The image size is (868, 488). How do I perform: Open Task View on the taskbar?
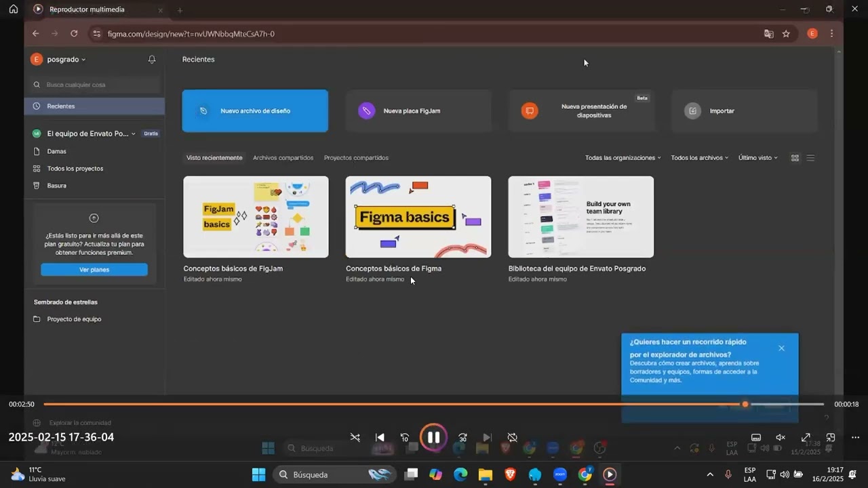(x=411, y=474)
